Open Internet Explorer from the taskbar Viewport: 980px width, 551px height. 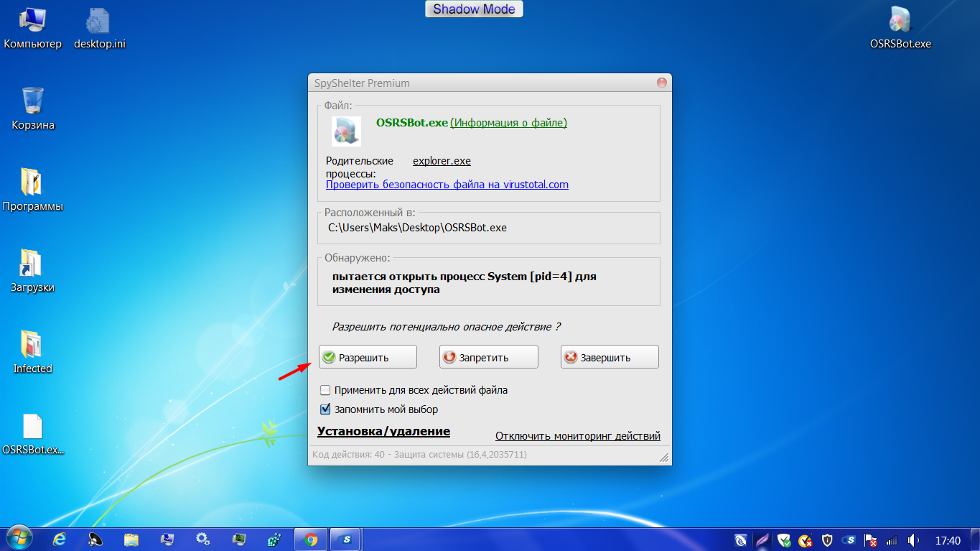[61, 540]
